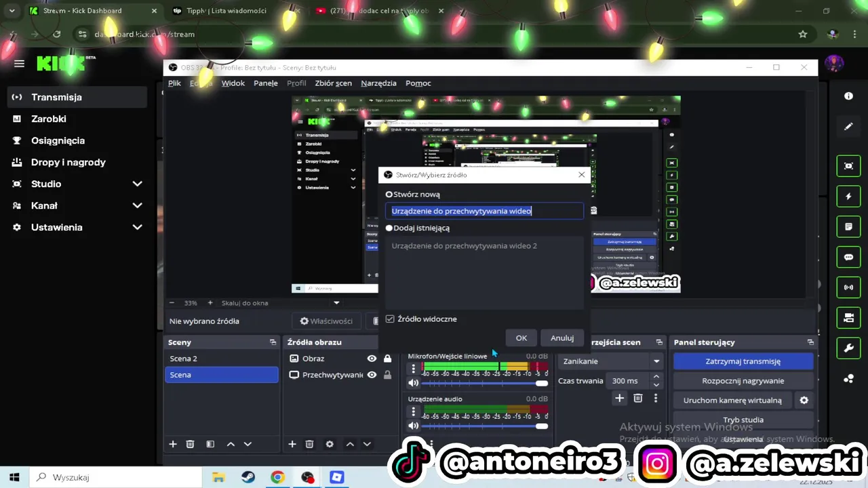This screenshot has height=488, width=868.
Task: Delete scene transition with trash icon
Action: tap(637, 399)
